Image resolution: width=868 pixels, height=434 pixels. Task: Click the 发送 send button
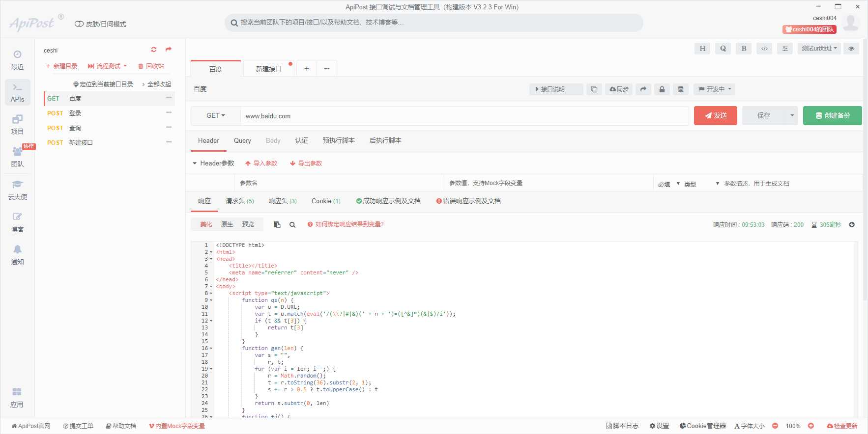pyautogui.click(x=716, y=116)
